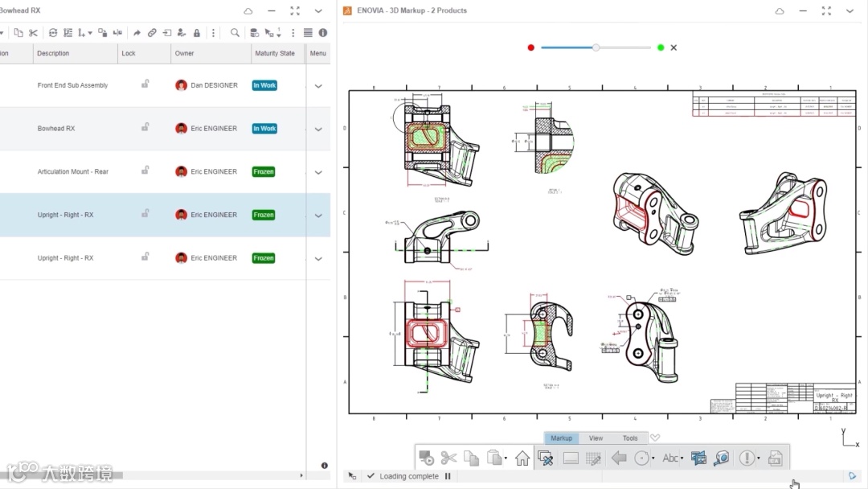
Task: Click the CA document icon in markup toolbar
Action: (x=775, y=458)
